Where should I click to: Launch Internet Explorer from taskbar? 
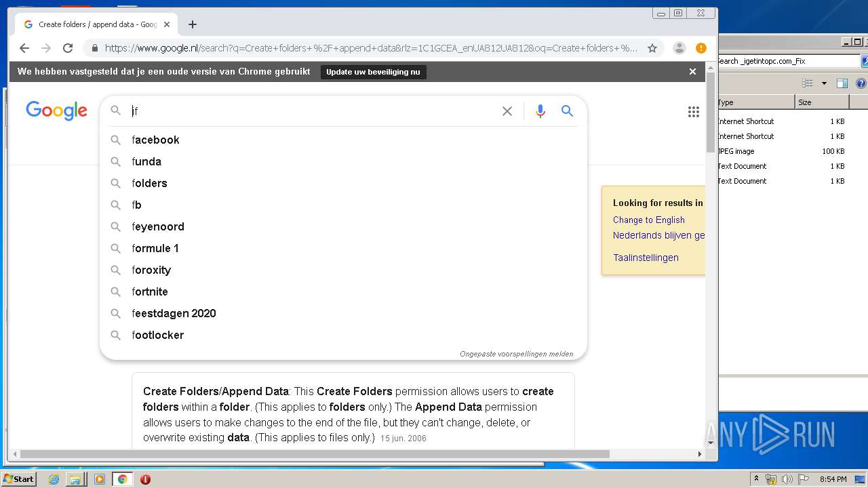coord(54,479)
